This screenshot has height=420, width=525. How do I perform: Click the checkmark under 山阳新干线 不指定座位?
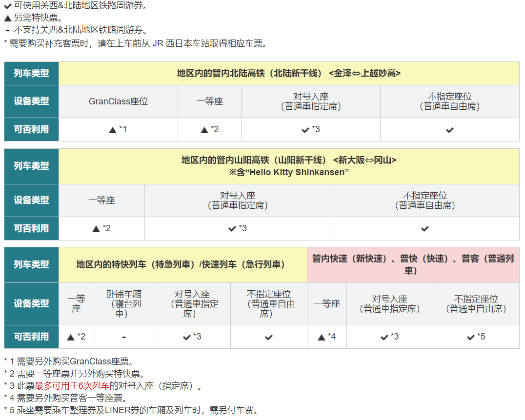(425, 229)
